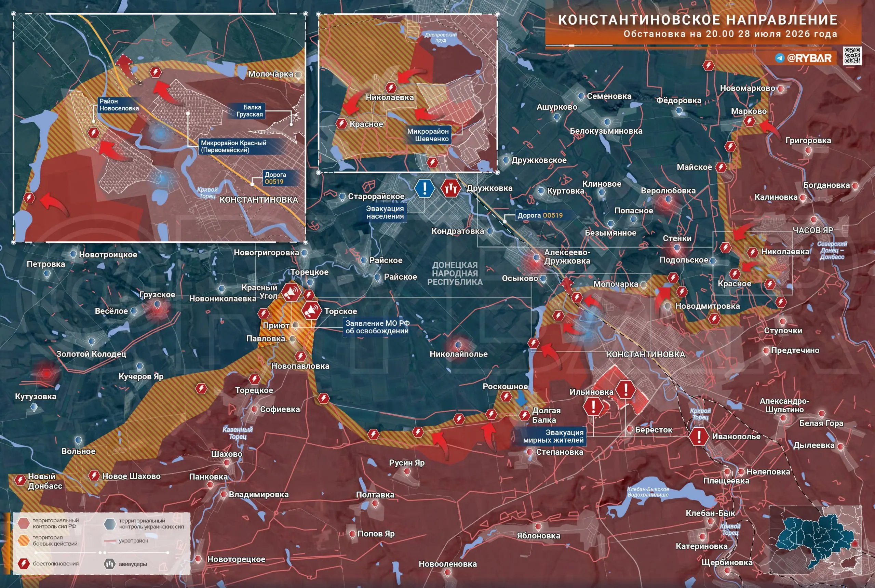Click the striped combat zone legend swatch
The image size is (875, 588).
pyautogui.click(x=23, y=540)
